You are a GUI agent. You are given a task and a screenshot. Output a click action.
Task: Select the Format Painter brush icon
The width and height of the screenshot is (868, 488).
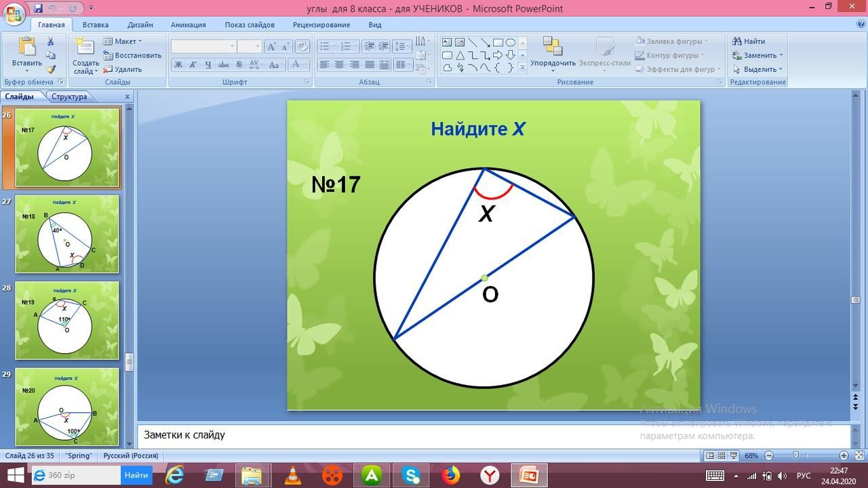click(51, 69)
